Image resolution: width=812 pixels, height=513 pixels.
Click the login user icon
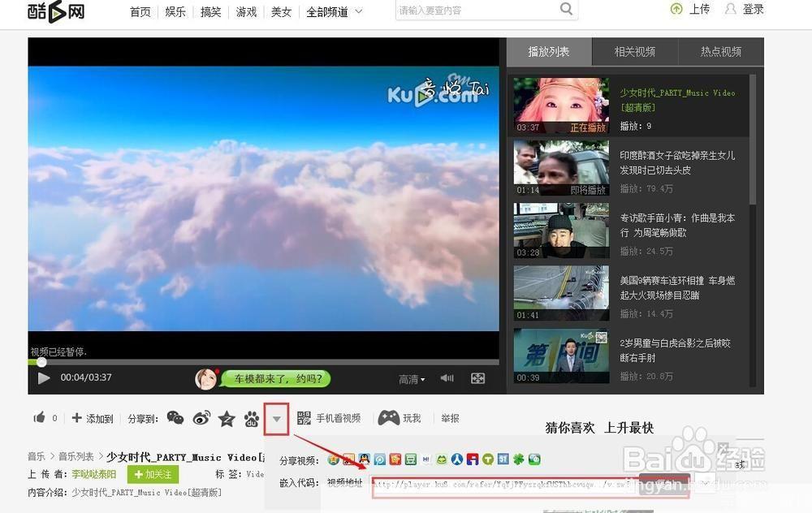coord(730,9)
